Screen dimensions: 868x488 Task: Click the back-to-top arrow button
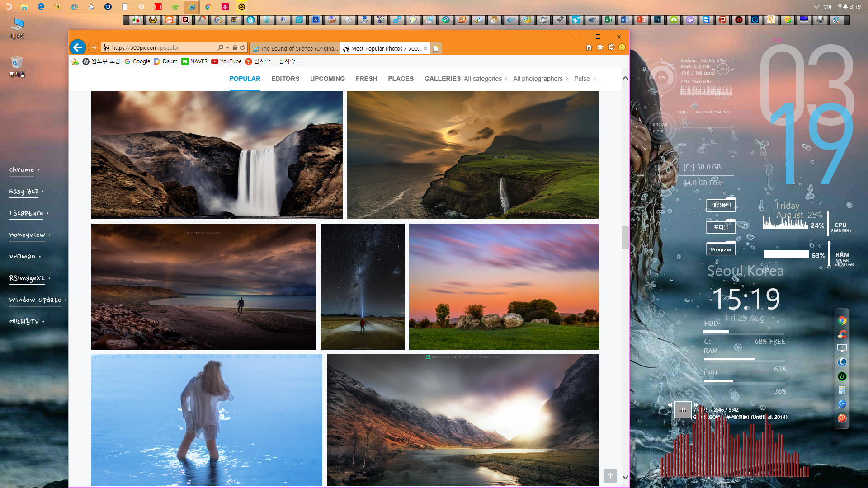click(610, 475)
